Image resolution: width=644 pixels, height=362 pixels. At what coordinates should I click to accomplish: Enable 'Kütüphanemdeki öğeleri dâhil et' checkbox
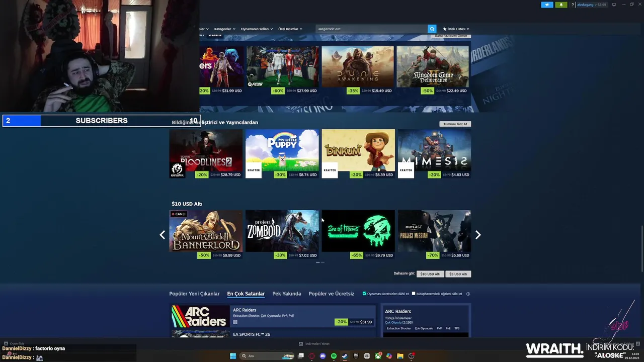414,294
